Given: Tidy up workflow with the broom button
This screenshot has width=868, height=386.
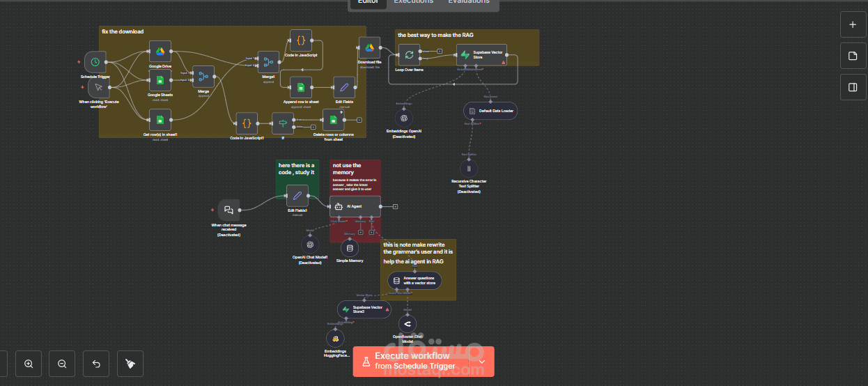Looking at the screenshot, I should coord(130,364).
